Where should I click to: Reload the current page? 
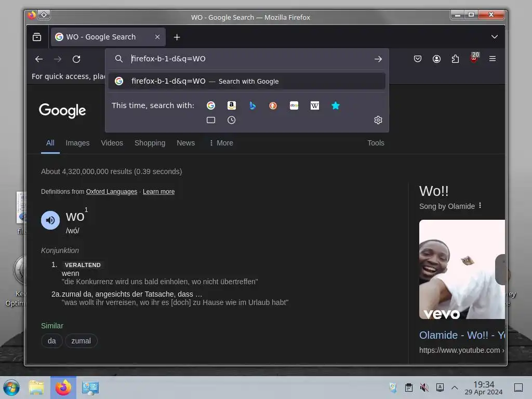[x=76, y=59]
